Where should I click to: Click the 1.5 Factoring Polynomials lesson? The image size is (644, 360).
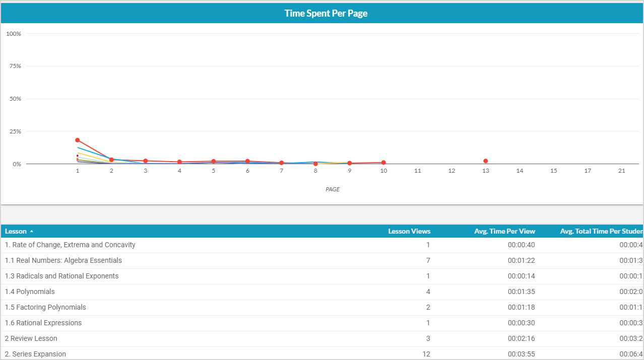(x=45, y=308)
